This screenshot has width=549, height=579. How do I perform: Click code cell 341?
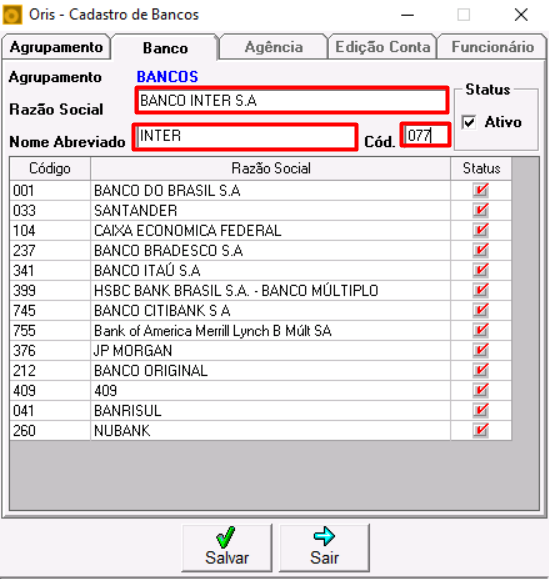(x=50, y=270)
